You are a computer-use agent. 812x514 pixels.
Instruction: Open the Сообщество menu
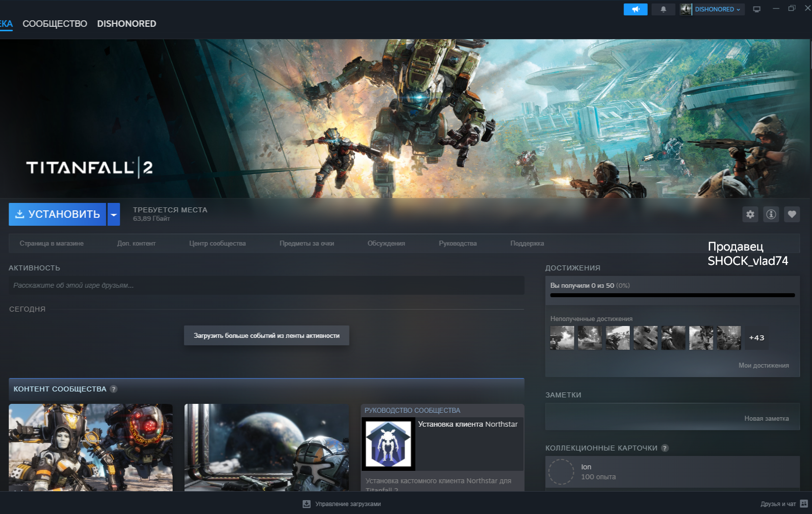pos(55,24)
